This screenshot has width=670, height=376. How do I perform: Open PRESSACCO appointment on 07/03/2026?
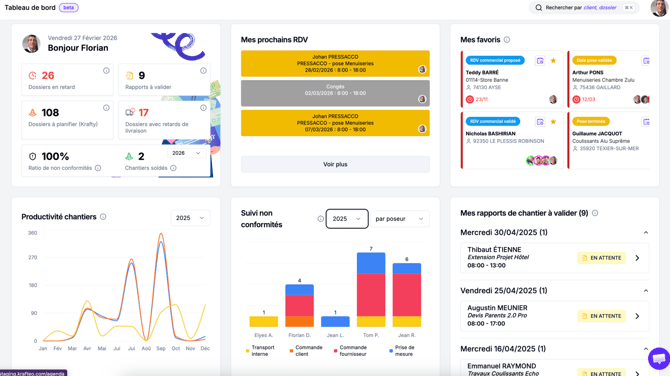point(335,123)
